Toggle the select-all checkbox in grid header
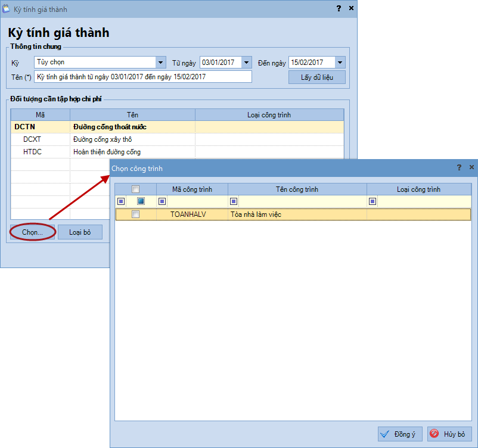Image resolution: width=478 pixels, height=448 pixels. (136, 189)
